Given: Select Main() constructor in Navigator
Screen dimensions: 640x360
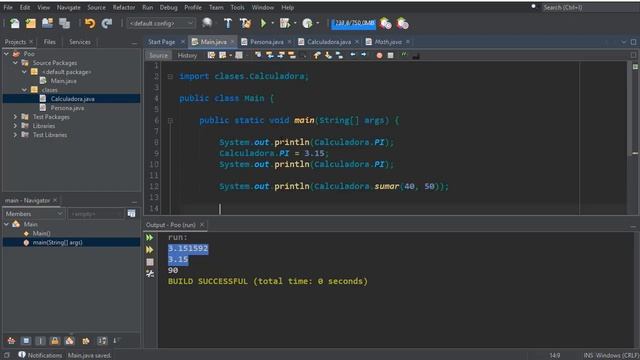Looking at the screenshot, I should [41, 233].
